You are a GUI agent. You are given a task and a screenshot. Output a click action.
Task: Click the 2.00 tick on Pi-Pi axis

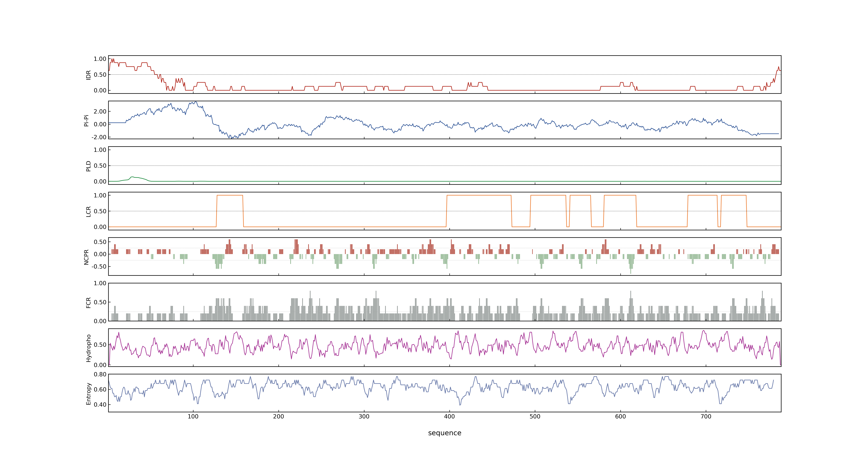point(100,112)
